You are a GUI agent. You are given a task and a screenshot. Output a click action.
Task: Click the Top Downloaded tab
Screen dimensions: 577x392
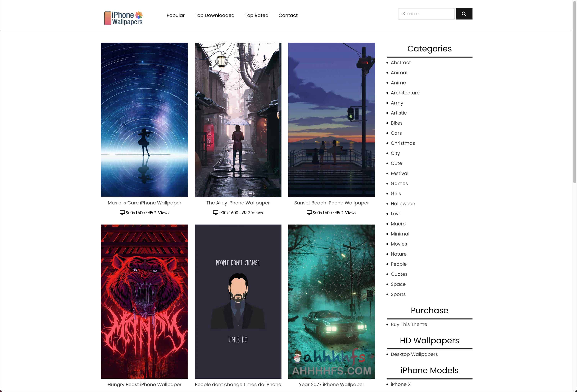214,15
